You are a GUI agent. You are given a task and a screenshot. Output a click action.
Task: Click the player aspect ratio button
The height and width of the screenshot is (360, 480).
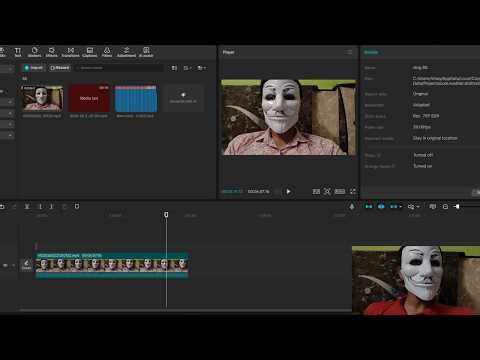click(340, 191)
